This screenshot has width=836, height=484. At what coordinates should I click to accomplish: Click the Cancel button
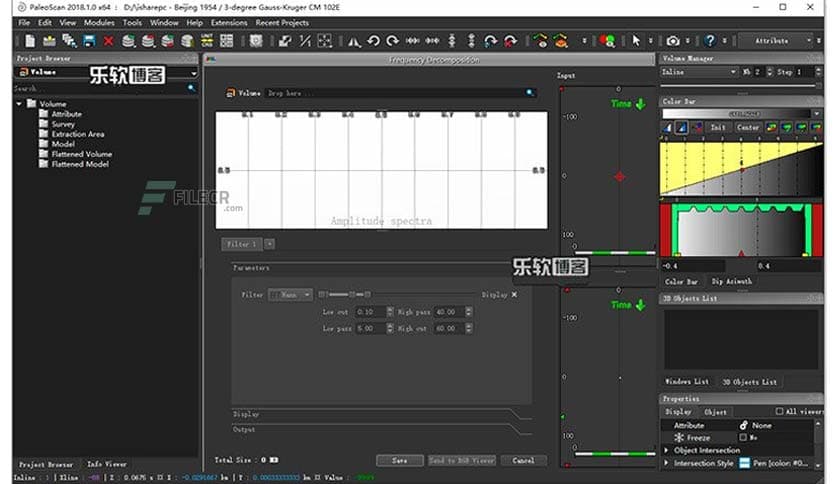point(523,460)
